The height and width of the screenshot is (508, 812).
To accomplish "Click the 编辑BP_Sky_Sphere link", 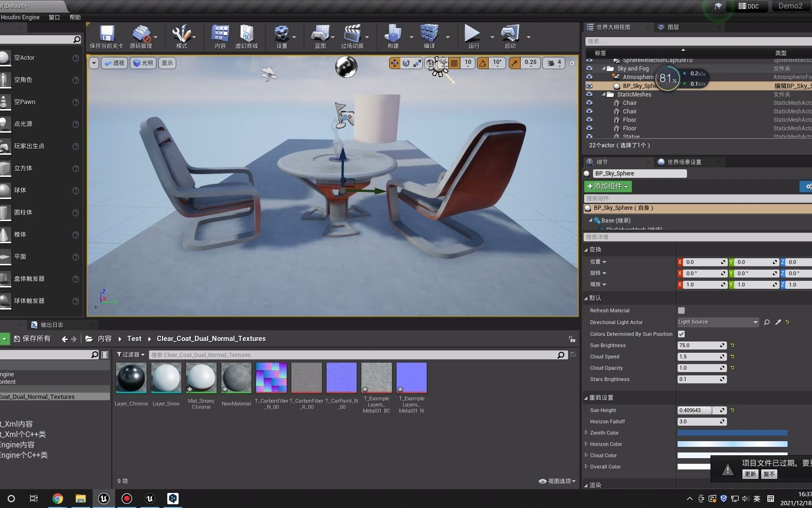I will click(793, 86).
